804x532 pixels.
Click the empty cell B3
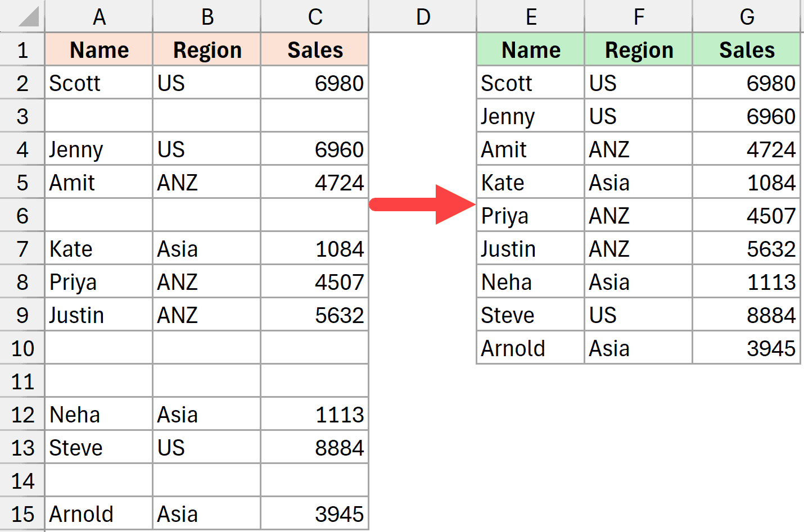206,116
